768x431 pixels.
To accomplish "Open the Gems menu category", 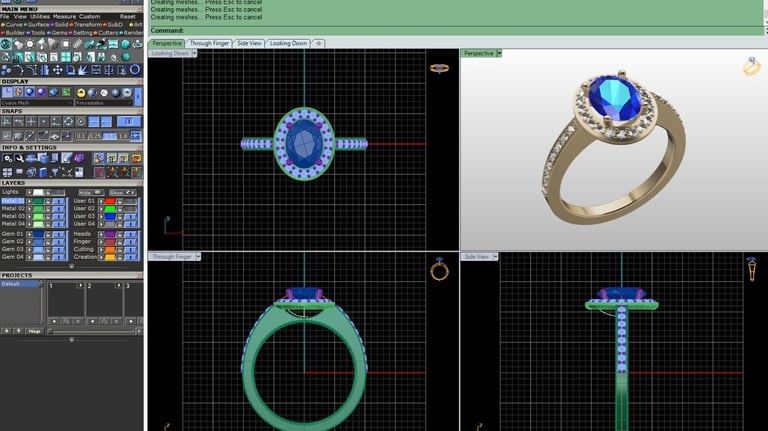I will coord(60,33).
